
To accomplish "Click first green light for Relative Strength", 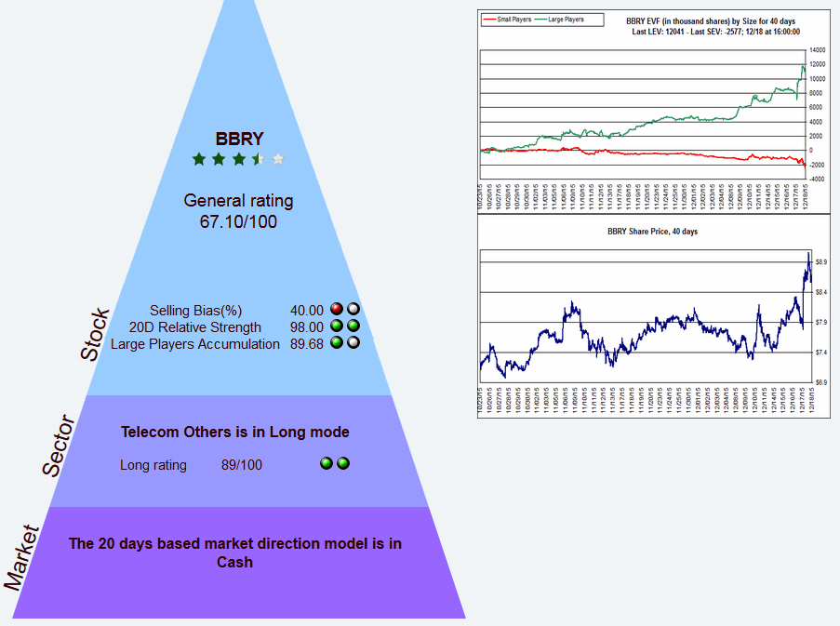I will click(x=337, y=326).
